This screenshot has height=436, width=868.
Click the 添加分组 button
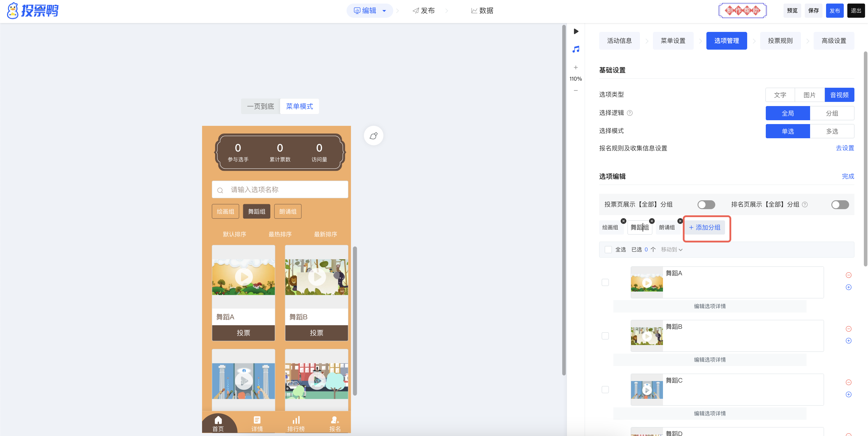pyautogui.click(x=705, y=227)
